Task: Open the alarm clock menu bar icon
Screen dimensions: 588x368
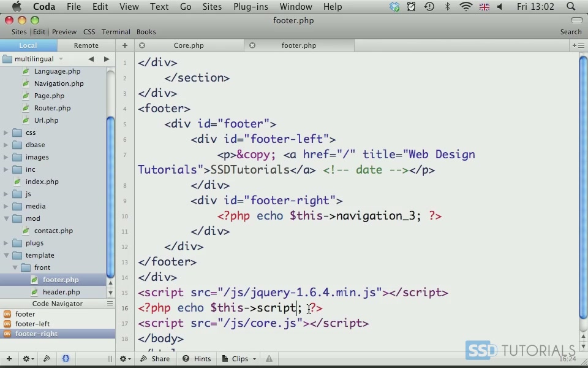Action: tap(412, 7)
